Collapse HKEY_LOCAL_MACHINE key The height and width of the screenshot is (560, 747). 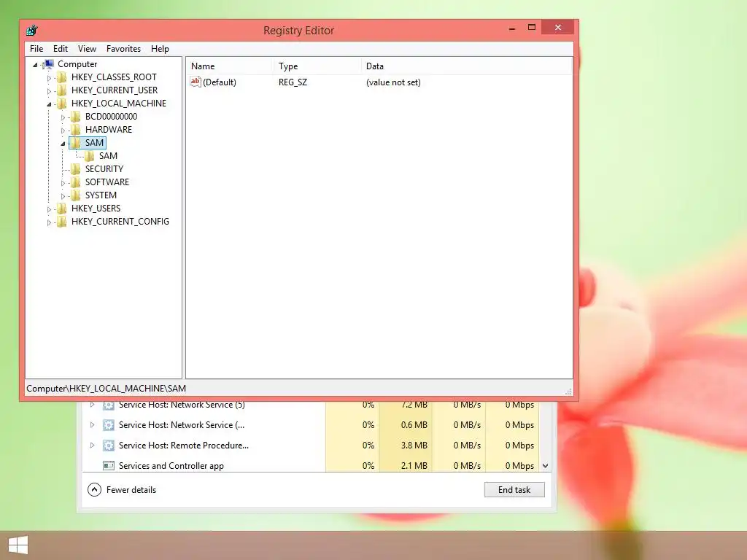pyautogui.click(x=49, y=104)
